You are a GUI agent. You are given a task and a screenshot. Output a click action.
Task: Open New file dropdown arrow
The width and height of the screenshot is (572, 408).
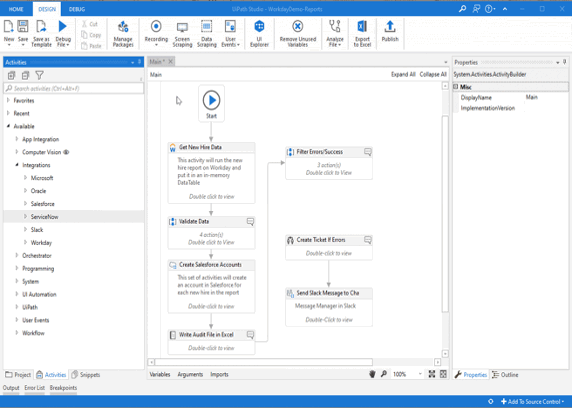click(x=9, y=45)
